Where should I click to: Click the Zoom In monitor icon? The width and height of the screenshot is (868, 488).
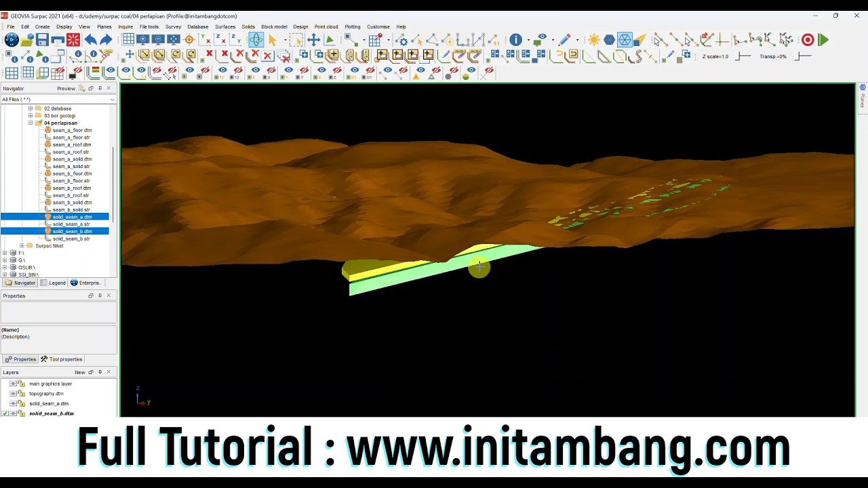pyautogui.click(x=142, y=40)
